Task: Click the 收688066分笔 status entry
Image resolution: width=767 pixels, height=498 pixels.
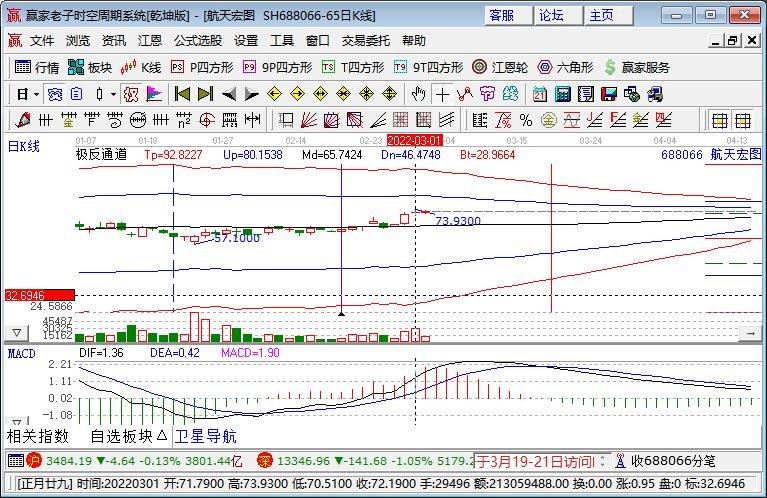Action: [666, 461]
